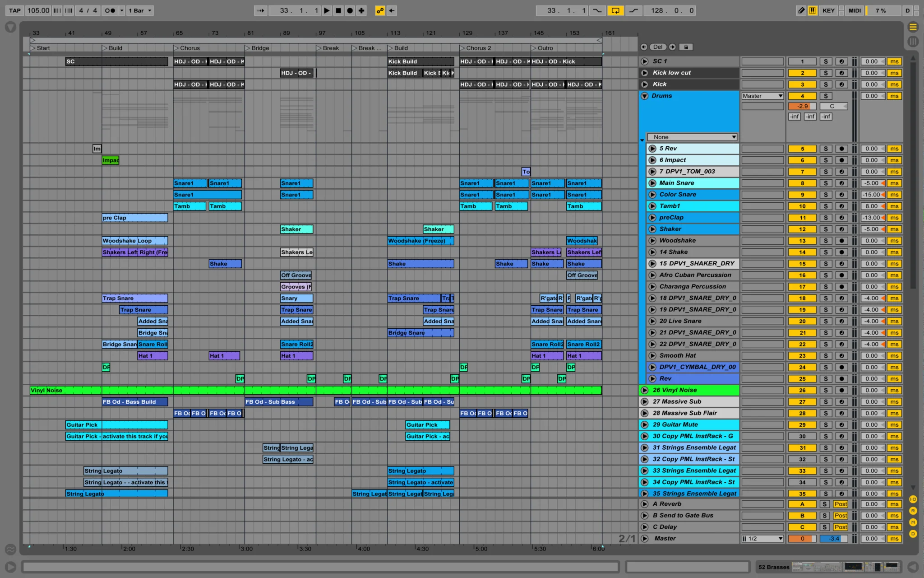The width and height of the screenshot is (924, 578).
Task: Unfold the 26 Vinyl Noise track
Action: point(644,390)
